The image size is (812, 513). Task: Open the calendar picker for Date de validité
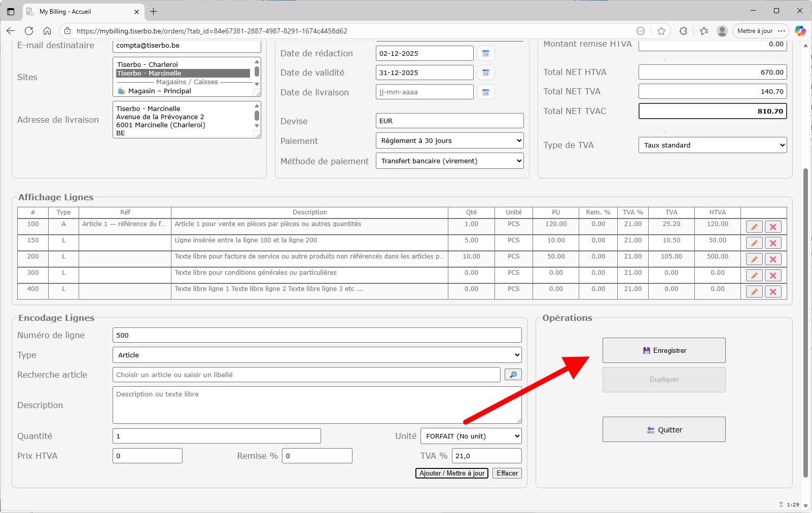click(x=485, y=73)
